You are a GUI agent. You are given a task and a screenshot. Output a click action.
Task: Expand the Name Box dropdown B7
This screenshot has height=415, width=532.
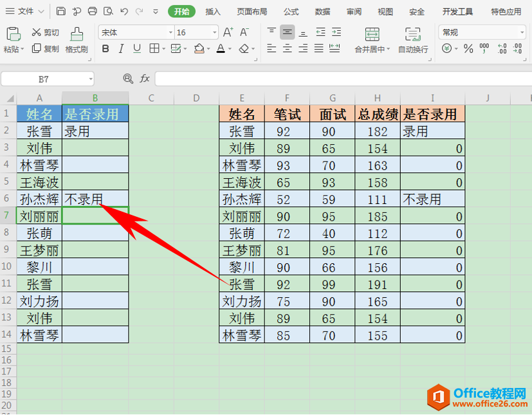pyautogui.click(x=91, y=79)
